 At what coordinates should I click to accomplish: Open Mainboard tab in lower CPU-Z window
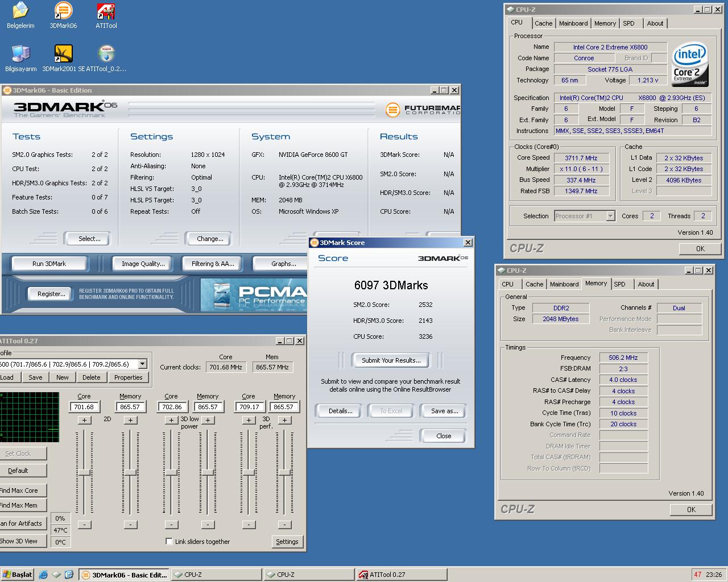point(564,284)
